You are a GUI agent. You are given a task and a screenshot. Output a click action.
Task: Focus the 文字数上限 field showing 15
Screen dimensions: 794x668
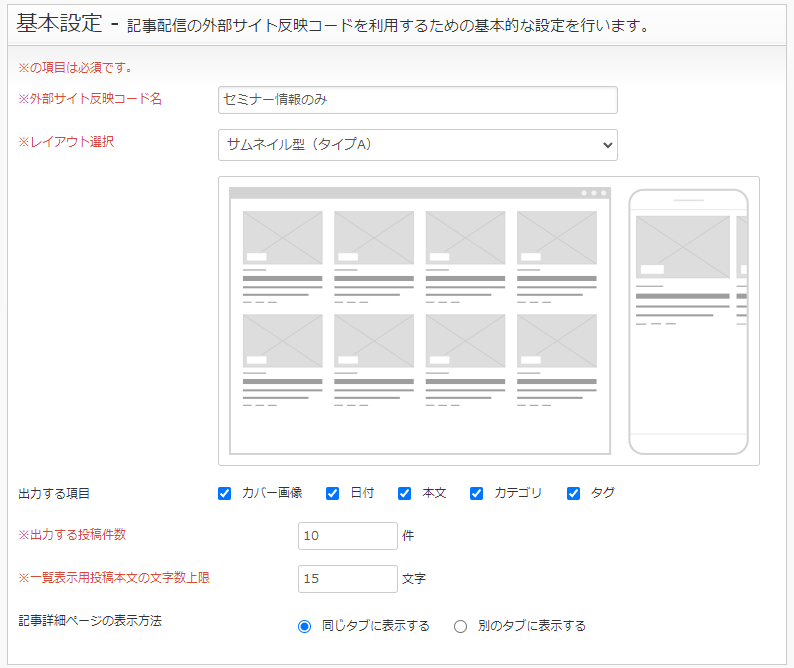click(348, 579)
